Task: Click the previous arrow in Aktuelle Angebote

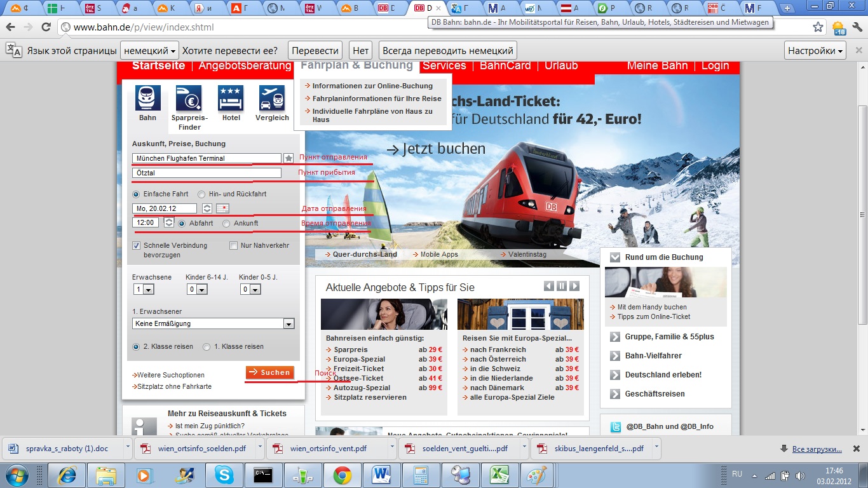Action: click(548, 286)
